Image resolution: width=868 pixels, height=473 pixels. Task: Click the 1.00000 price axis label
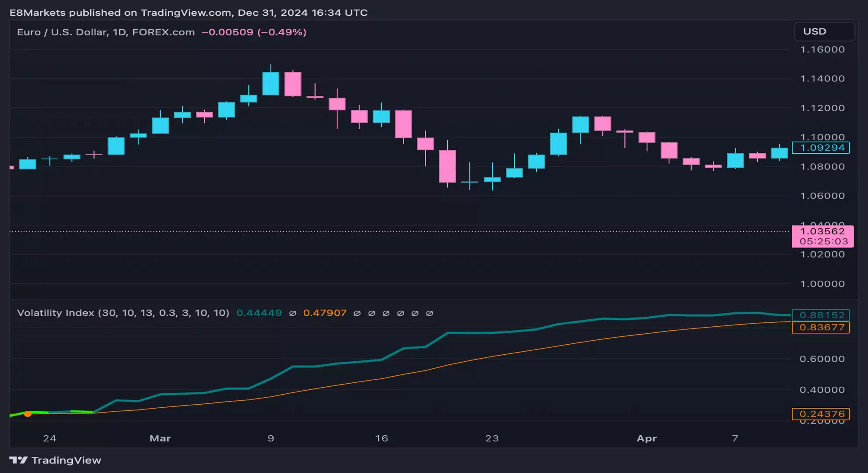[x=822, y=284]
